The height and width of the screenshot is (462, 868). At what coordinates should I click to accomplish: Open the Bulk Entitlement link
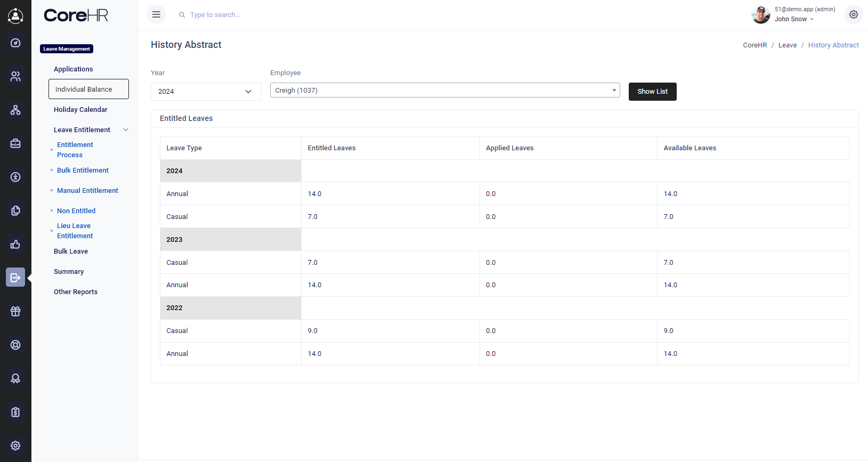click(83, 171)
